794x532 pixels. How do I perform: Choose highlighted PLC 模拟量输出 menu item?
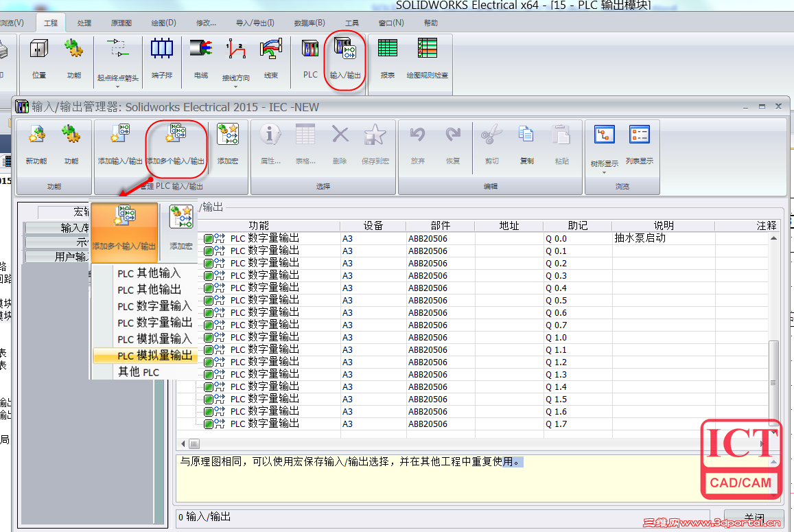coord(145,356)
